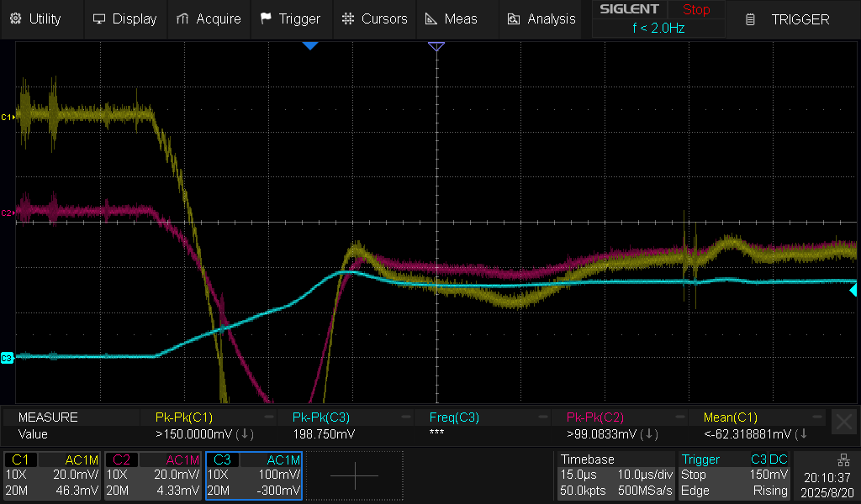Open the Acquire menu
Image resolution: width=861 pixels, height=504 pixels.
point(209,18)
